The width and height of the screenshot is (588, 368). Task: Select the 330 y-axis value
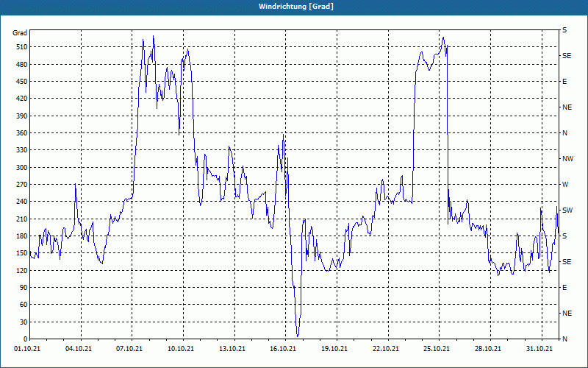tap(22, 150)
